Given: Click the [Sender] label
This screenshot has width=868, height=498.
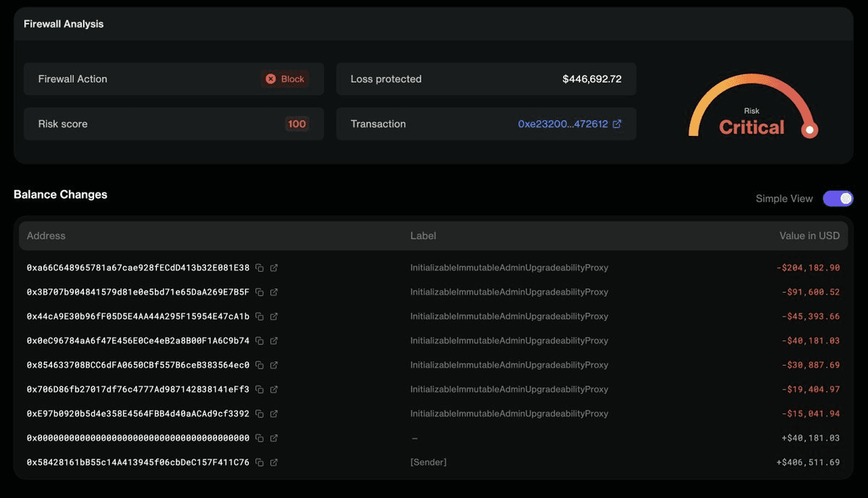Looking at the screenshot, I should 428,463.
